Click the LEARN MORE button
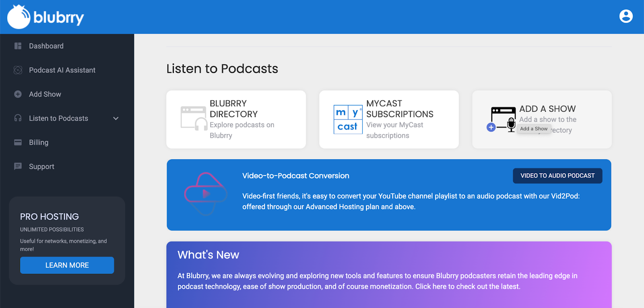This screenshot has width=644, height=308. click(67, 265)
